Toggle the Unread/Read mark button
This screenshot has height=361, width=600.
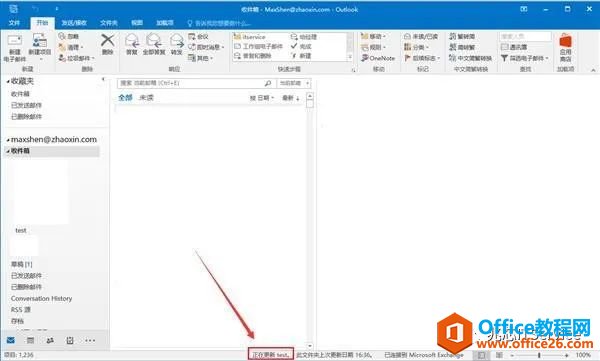coord(421,36)
